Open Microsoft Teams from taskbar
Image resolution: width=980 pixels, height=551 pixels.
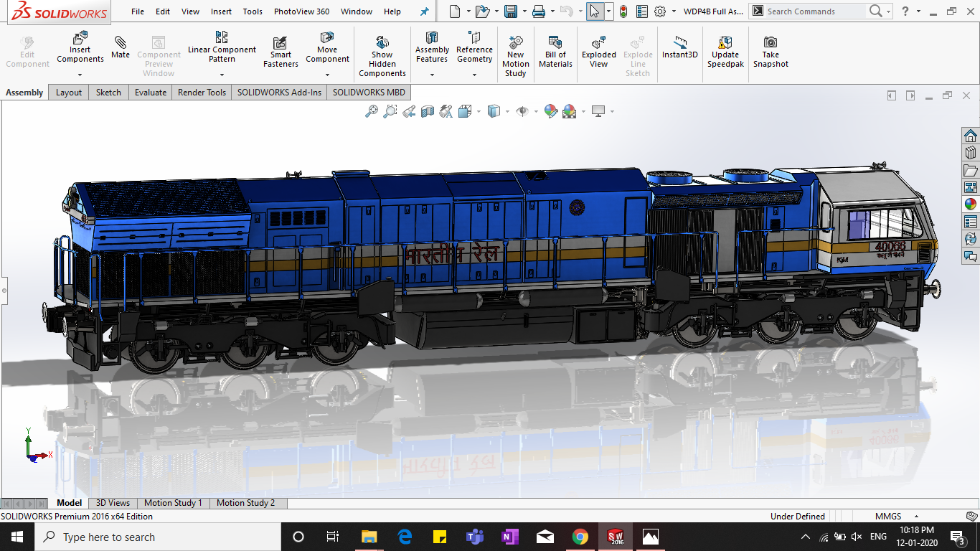[x=475, y=537]
